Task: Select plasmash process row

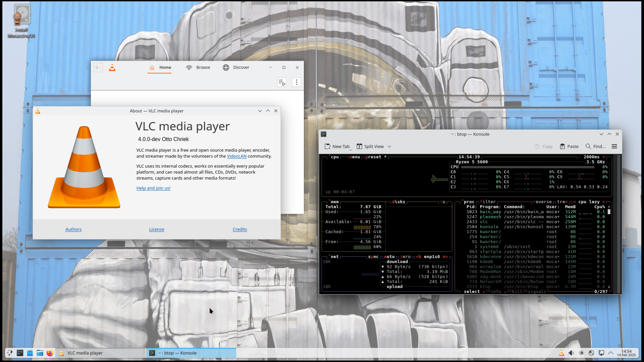Action: point(535,217)
